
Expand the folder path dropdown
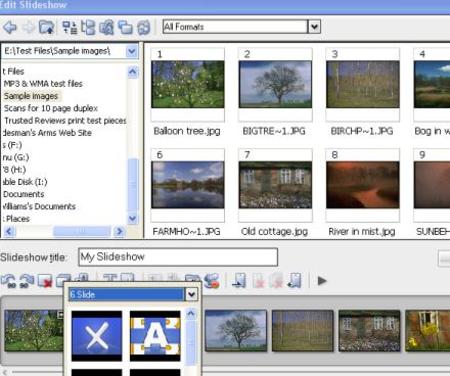pyautogui.click(x=132, y=51)
